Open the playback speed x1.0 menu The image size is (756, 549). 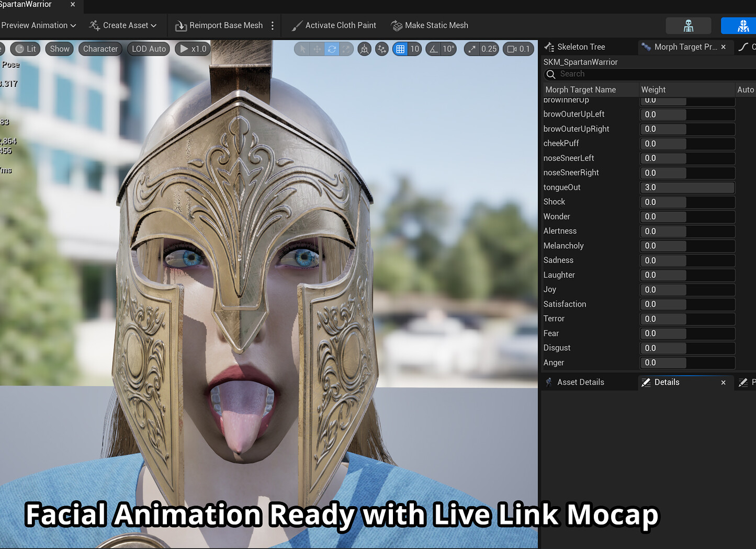click(x=193, y=49)
